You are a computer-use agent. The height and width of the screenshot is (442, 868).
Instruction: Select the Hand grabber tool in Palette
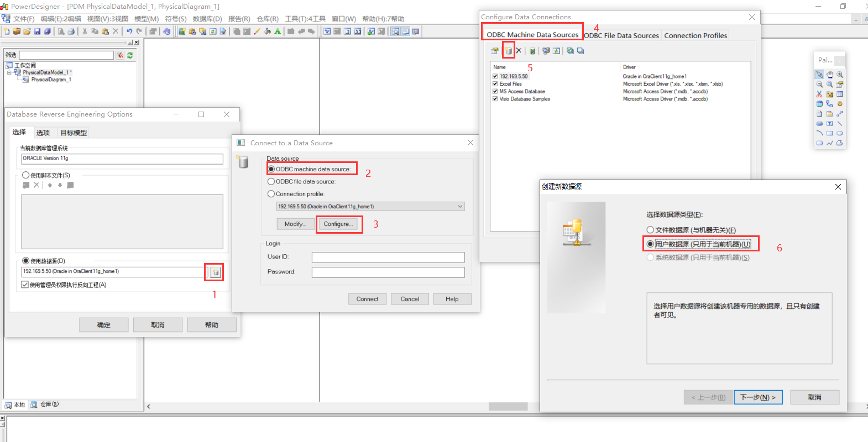[x=829, y=75]
